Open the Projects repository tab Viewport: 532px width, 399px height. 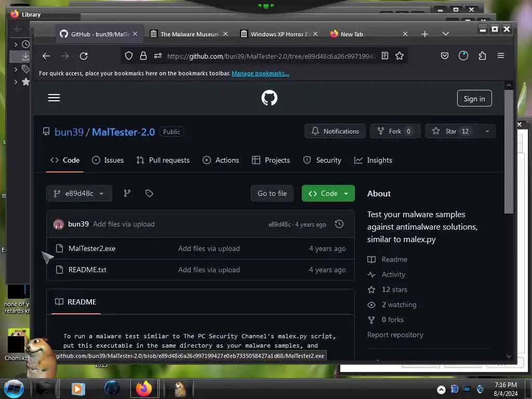[271, 160]
